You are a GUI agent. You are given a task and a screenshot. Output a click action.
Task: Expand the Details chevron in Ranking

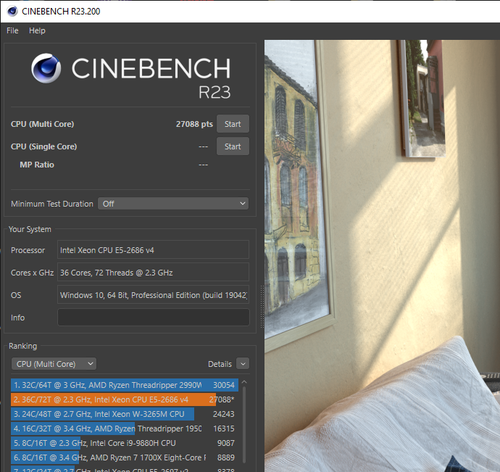point(243,364)
